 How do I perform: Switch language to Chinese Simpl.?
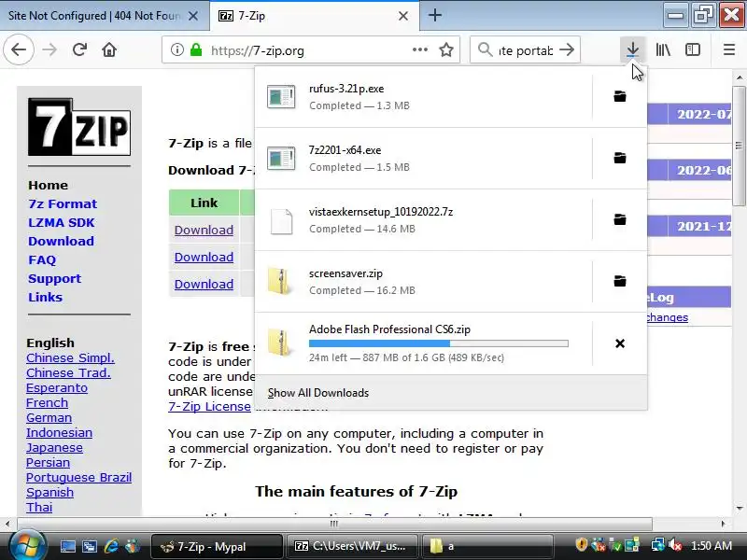coord(71,357)
